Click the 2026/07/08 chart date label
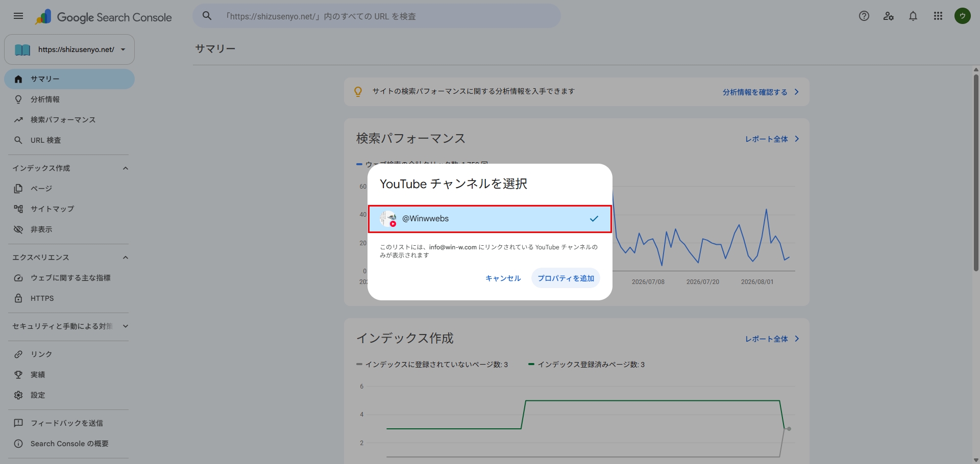This screenshot has width=980, height=464. click(x=648, y=282)
